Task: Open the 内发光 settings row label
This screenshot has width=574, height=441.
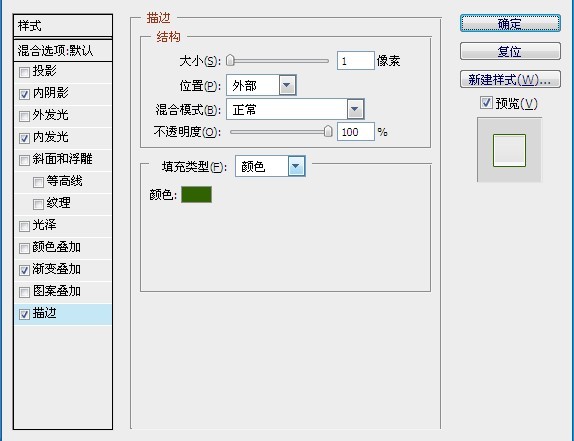Action: coord(51,137)
